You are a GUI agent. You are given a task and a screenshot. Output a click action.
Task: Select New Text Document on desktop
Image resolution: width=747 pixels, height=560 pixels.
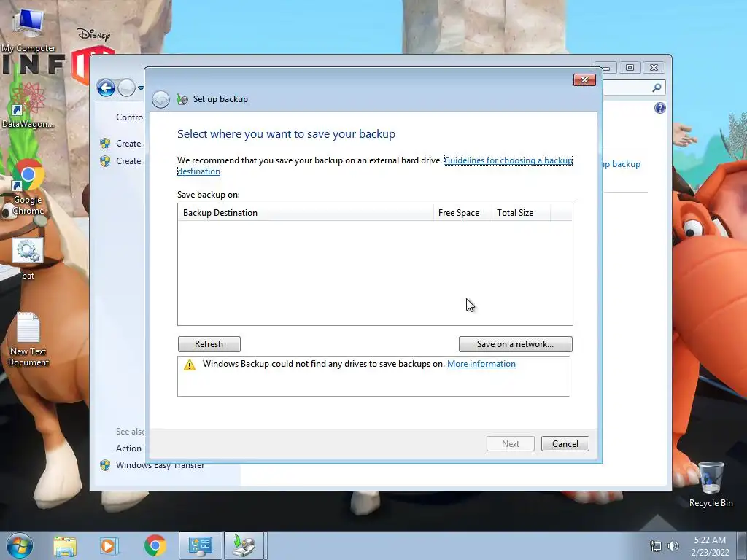coord(28,339)
